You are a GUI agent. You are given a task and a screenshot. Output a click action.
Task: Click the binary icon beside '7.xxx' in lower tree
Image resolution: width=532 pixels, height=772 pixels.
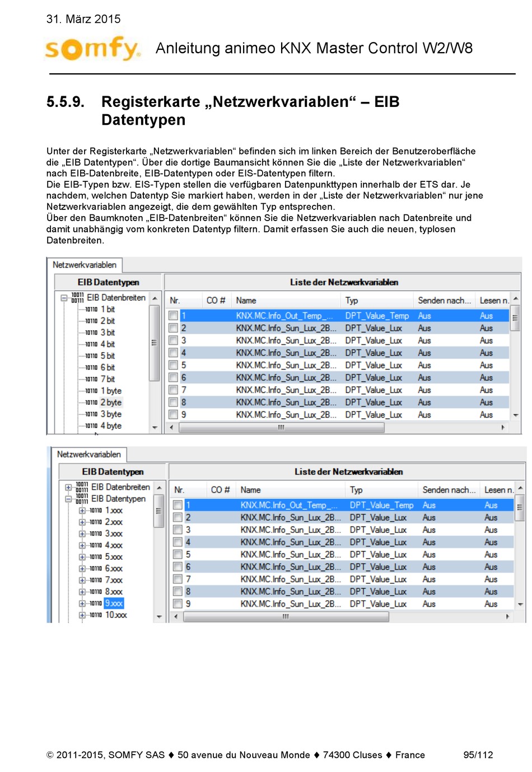tap(96, 580)
